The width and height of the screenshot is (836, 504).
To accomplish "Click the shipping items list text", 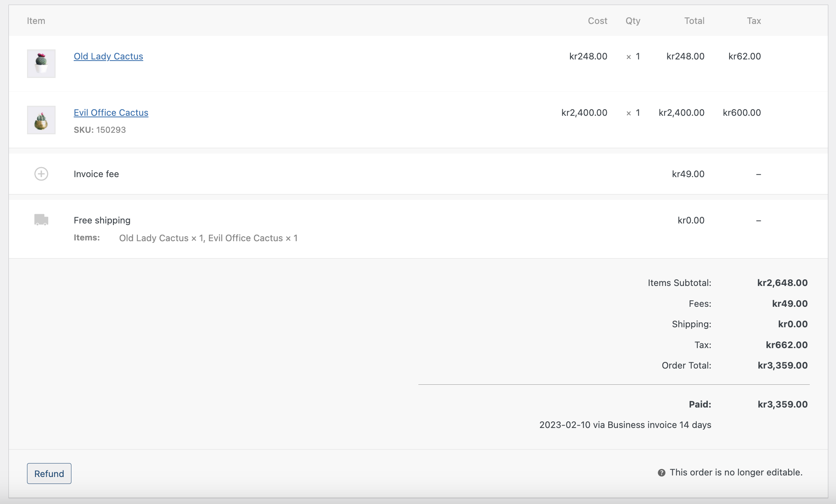I will click(208, 238).
